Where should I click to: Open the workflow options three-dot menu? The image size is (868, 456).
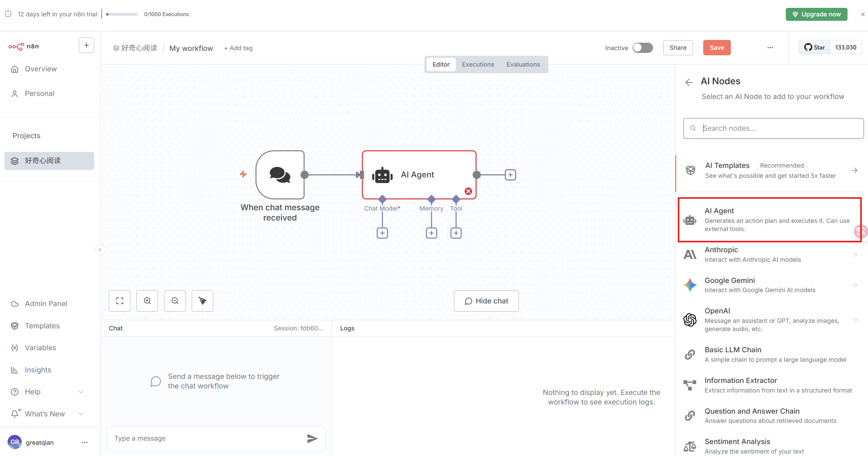[770, 48]
